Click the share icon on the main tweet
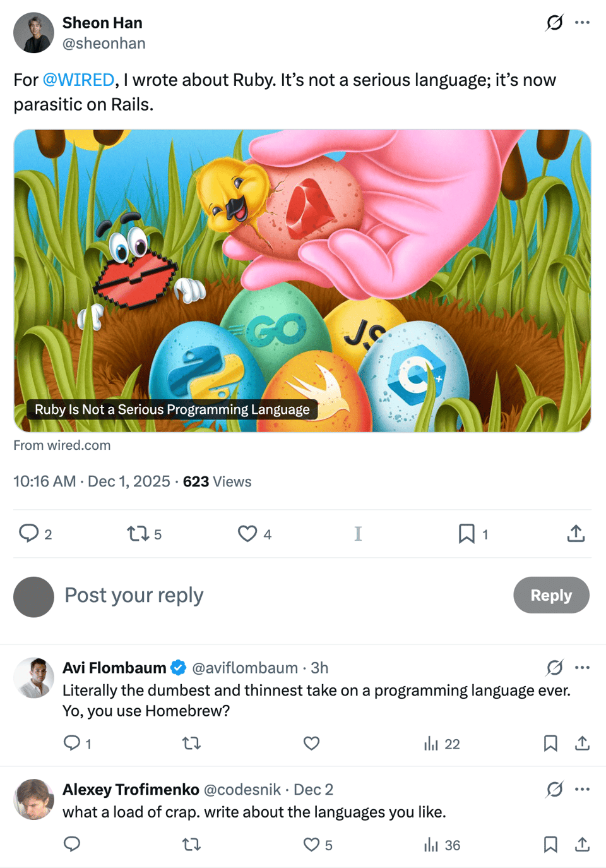This screenshot has height=868, width=606. tap(575, 534)
